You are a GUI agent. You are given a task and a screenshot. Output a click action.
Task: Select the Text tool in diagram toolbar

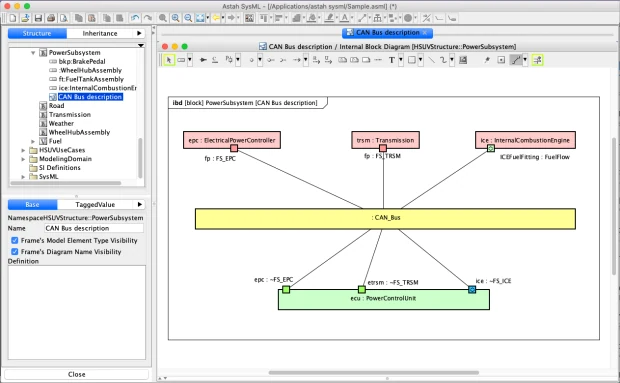[391, 60]
